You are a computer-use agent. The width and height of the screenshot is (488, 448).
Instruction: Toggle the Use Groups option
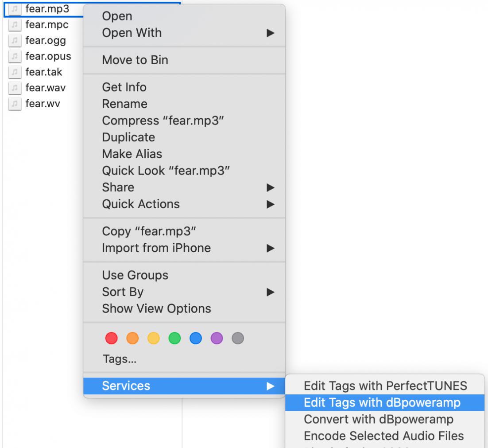click(x=135, y=275)
